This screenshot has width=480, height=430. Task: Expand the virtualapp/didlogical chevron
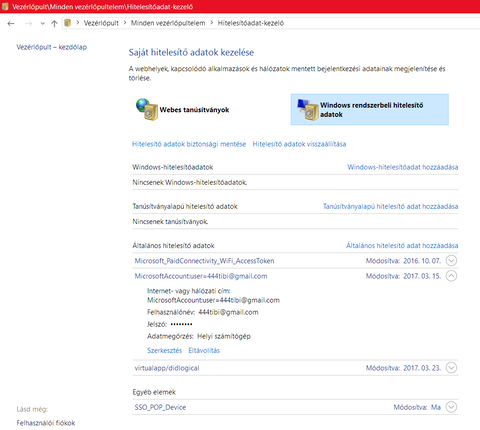click(x=451, y=368)
